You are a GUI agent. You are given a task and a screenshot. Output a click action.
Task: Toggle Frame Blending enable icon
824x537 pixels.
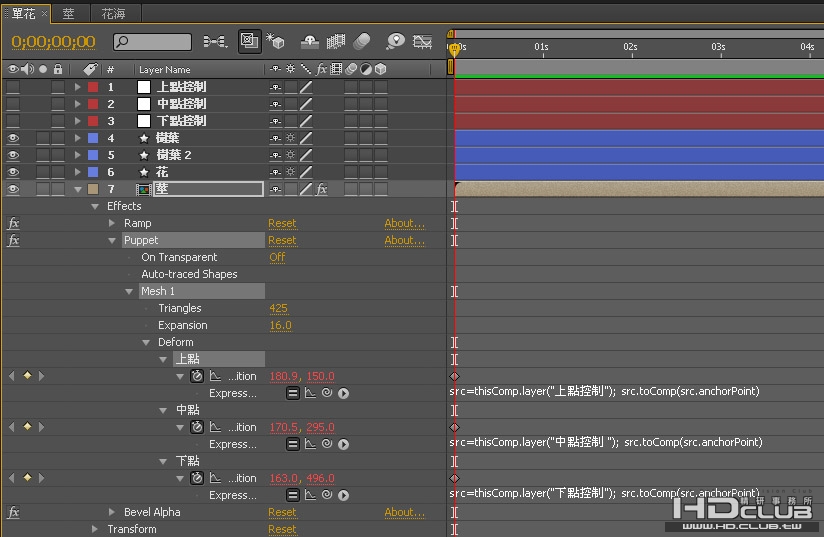[336, 41]
